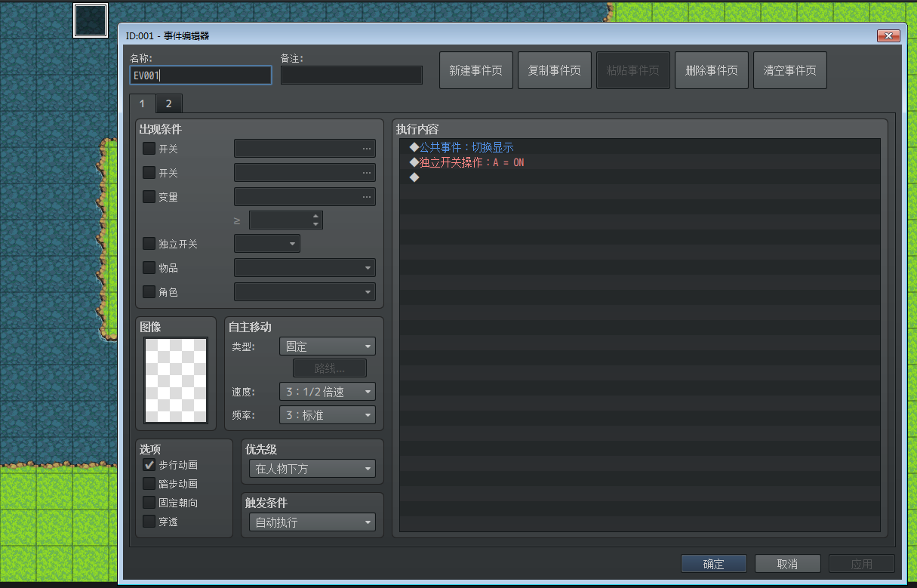Open the 变量 selector ellipsis field

pyautogui.click(x=305, y=197)
